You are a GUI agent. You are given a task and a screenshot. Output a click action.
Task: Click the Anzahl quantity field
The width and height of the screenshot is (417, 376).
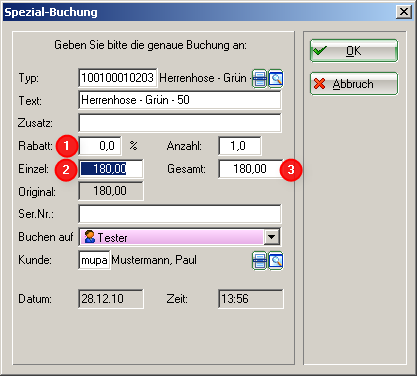pos(240,146)
